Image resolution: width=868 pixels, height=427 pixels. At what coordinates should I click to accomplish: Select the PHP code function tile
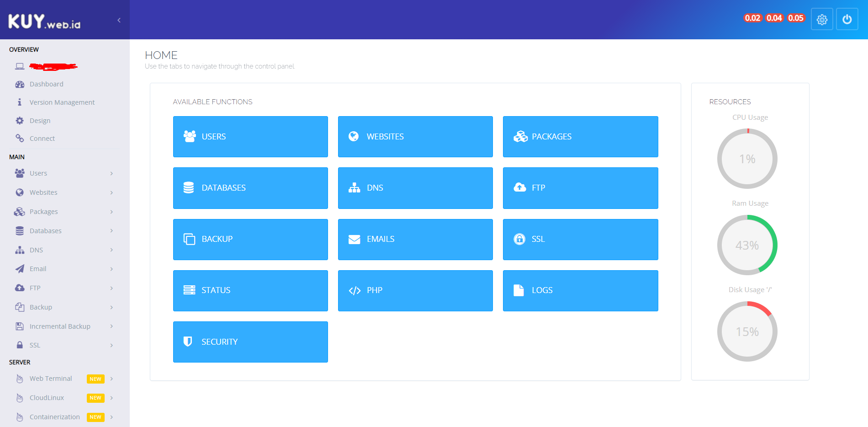[415, 290]
